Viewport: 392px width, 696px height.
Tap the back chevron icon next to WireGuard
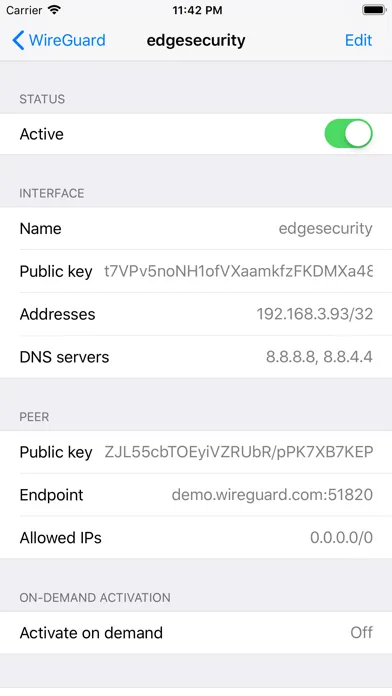[x=18, y=40]
